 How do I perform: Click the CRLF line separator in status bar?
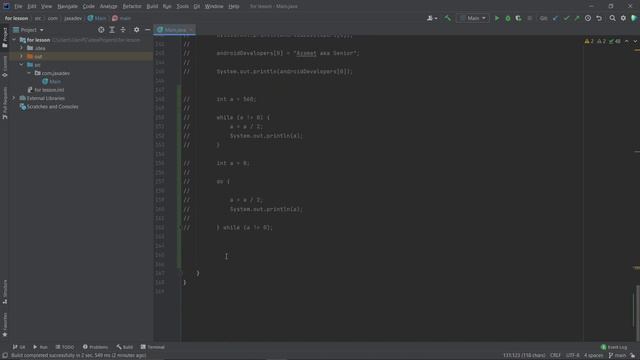556,356
